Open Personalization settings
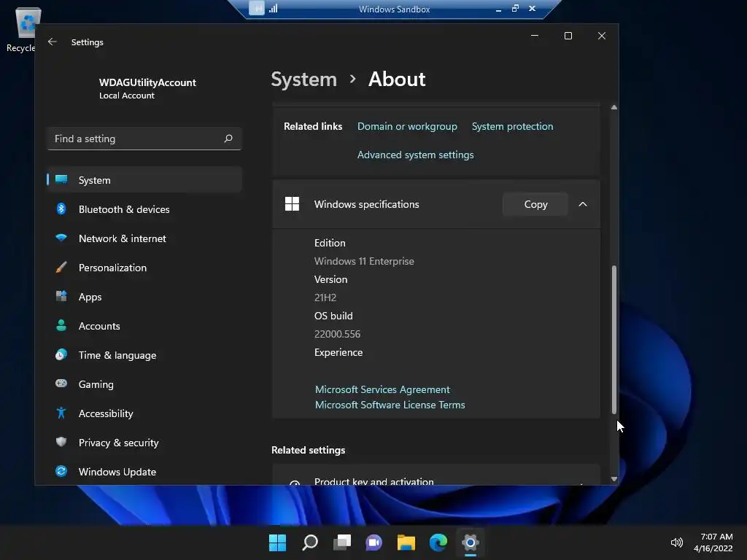The height and width of the screenshot is (560, 747). pyautogui.click(x=144, y=268)
